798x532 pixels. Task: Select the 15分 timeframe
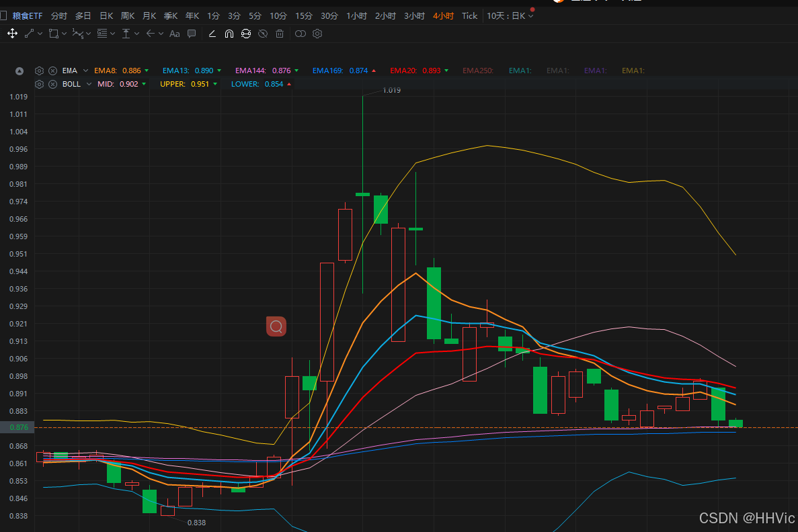(304, 15)
